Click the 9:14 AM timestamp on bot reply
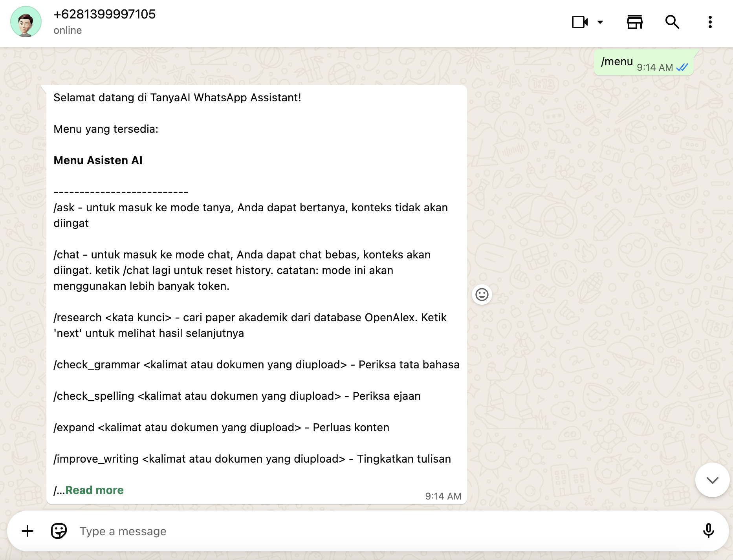The height and width of the screenshot is (560, 733). click(x=443, y=496)
